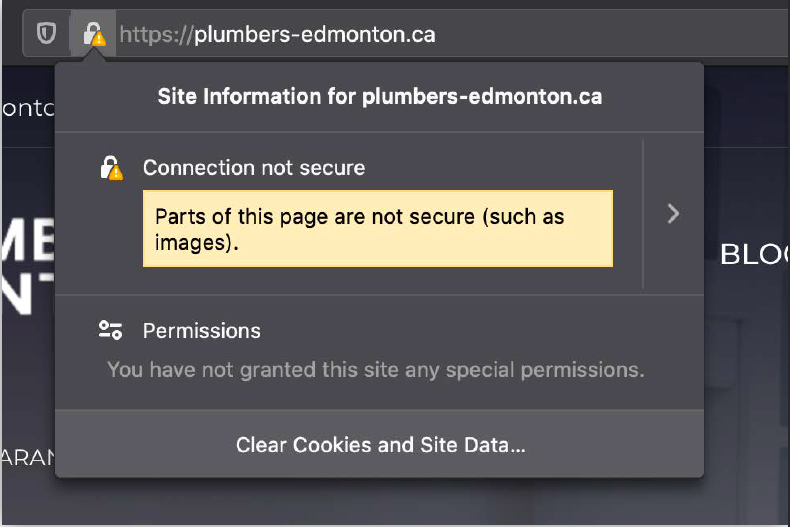Screen dimensions: 790x527
Task: Click the padlock warning icon in address bar
Action: click(93, 34)
